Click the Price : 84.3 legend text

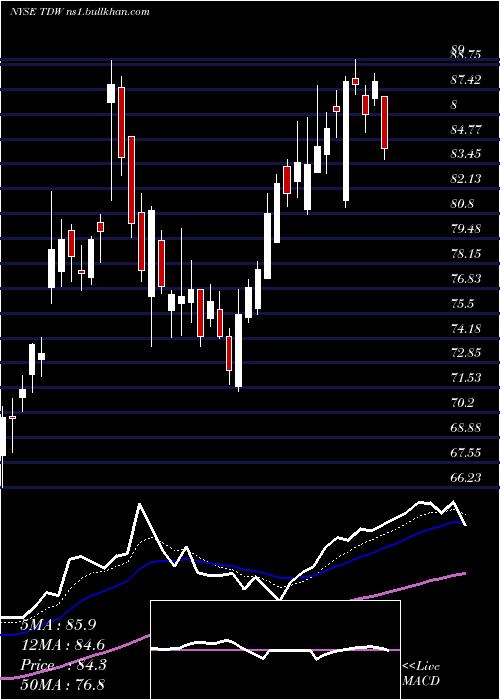click(63, 665)
